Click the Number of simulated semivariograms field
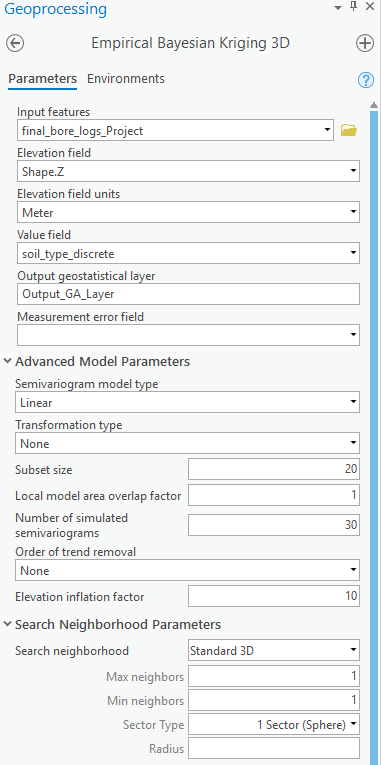The height and width of the screenshot is (765, 381). coord(274,524)
